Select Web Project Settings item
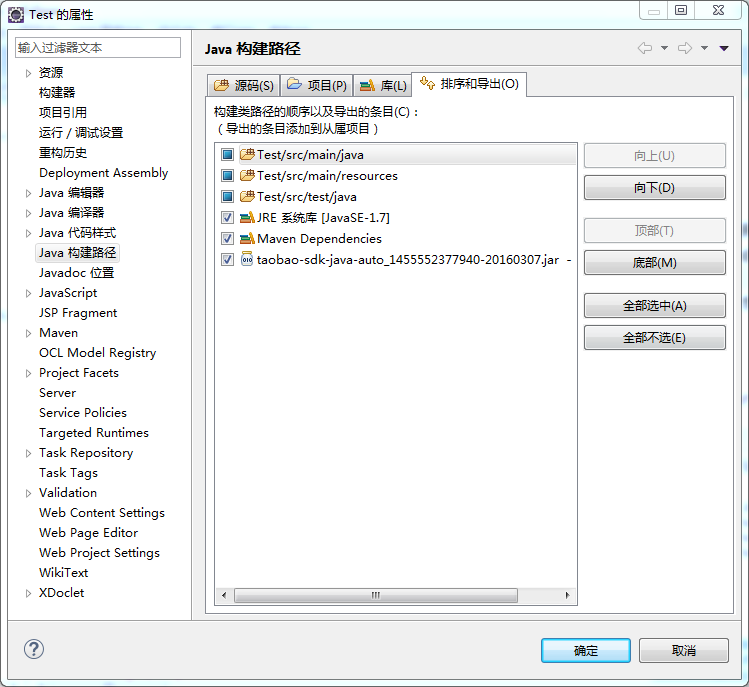 99,553
